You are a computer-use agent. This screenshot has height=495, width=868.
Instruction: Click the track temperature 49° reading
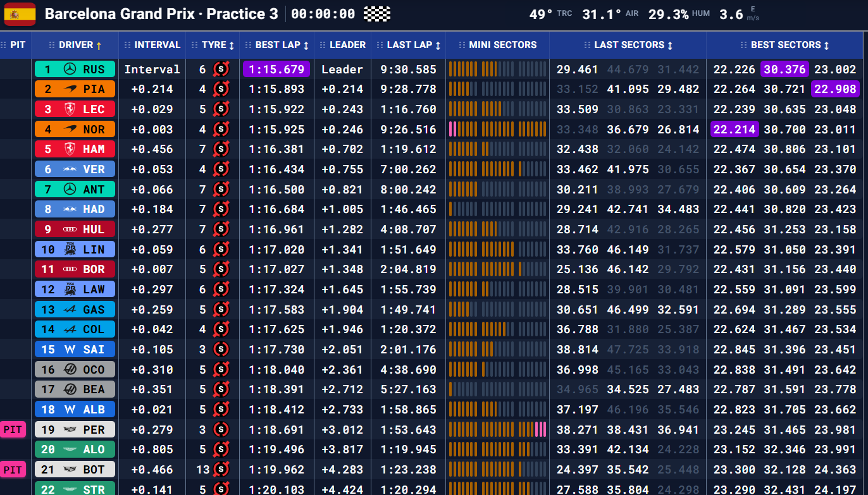pyautogui.click(x=542, y=14)
